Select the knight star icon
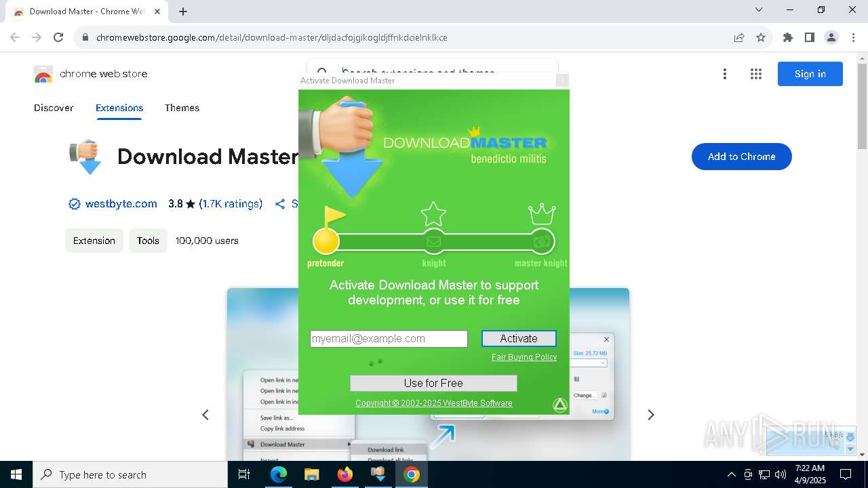Viewport: 868px width, 488px height. (433, 213)
